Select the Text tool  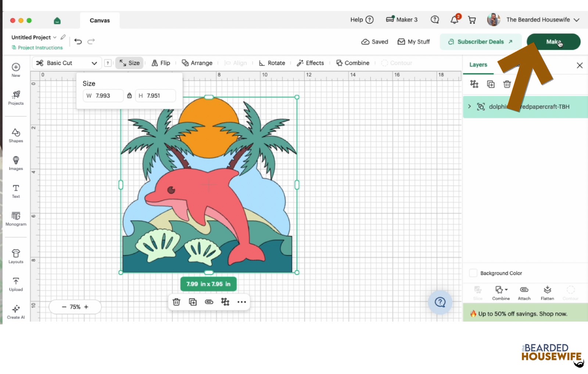pos(16,191)
